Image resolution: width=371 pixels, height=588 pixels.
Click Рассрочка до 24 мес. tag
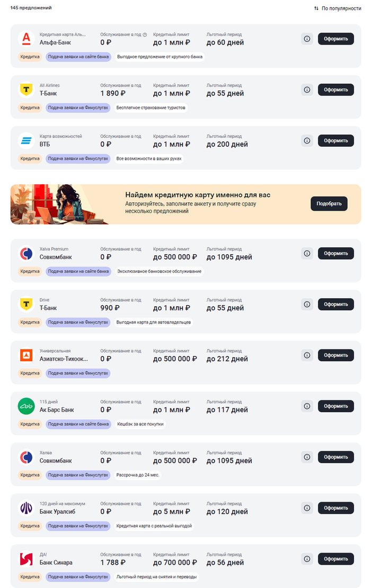pos(138,475)
